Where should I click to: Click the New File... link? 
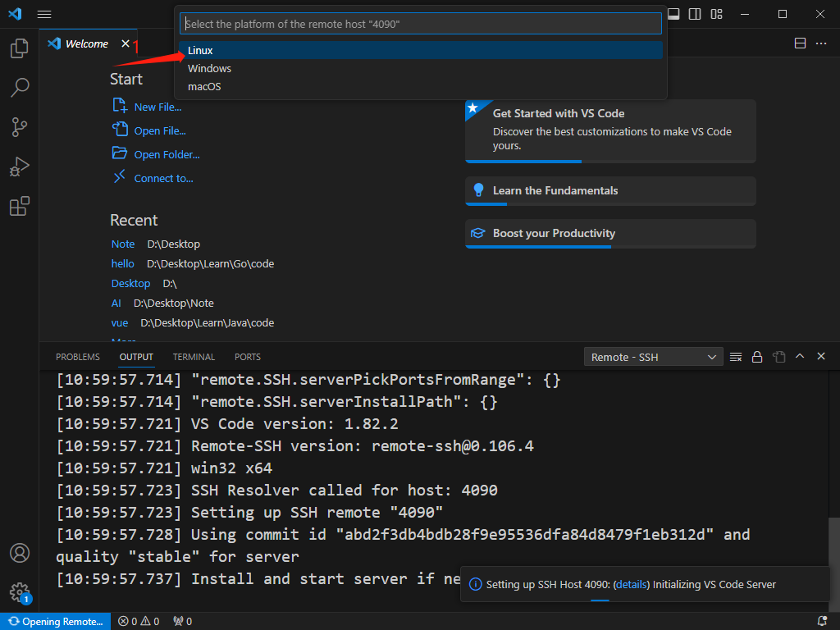tap(157, 107)
